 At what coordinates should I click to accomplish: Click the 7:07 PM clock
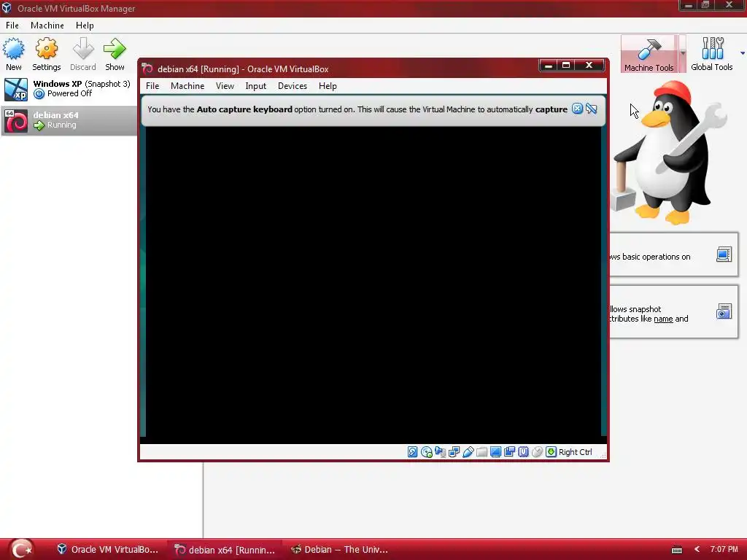click(724, 550)
